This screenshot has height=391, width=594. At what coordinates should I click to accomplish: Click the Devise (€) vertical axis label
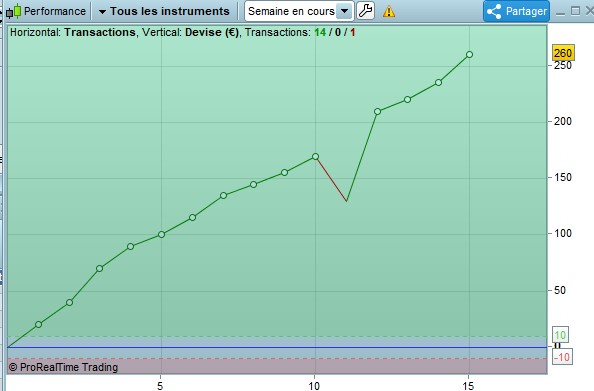point(212,33)
